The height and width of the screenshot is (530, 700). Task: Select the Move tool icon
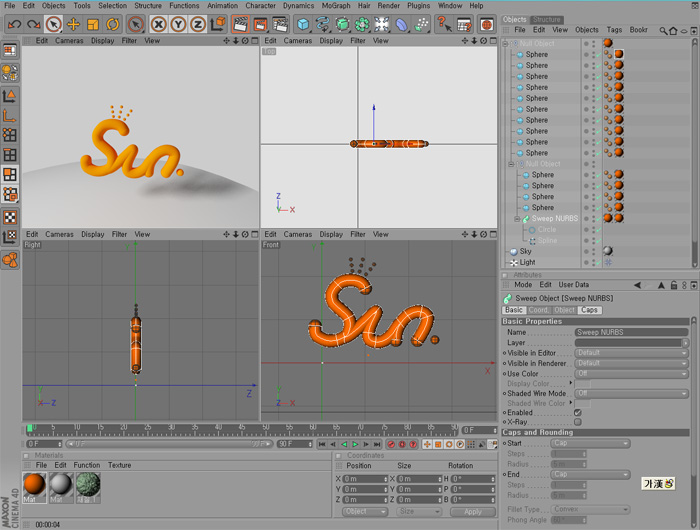coord(73,24)
